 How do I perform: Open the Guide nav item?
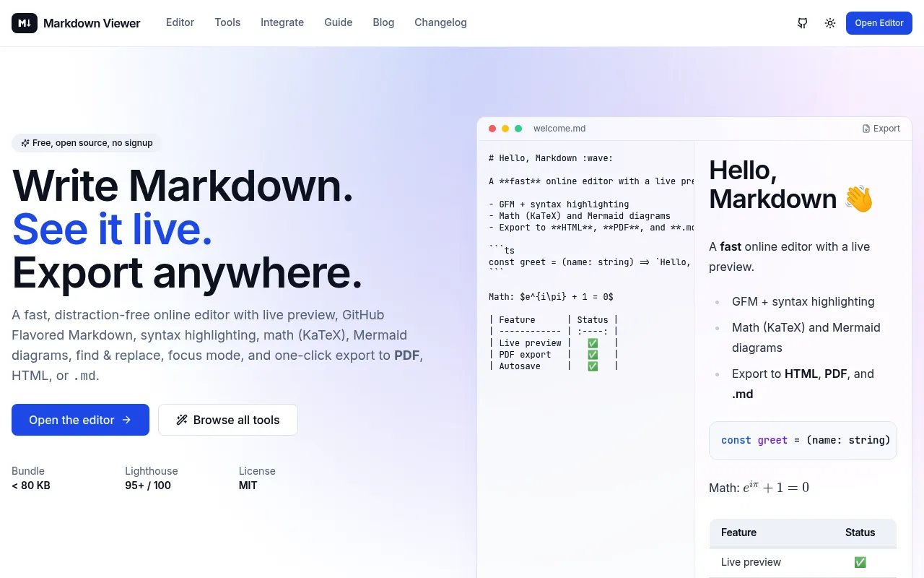click(338, 22)
